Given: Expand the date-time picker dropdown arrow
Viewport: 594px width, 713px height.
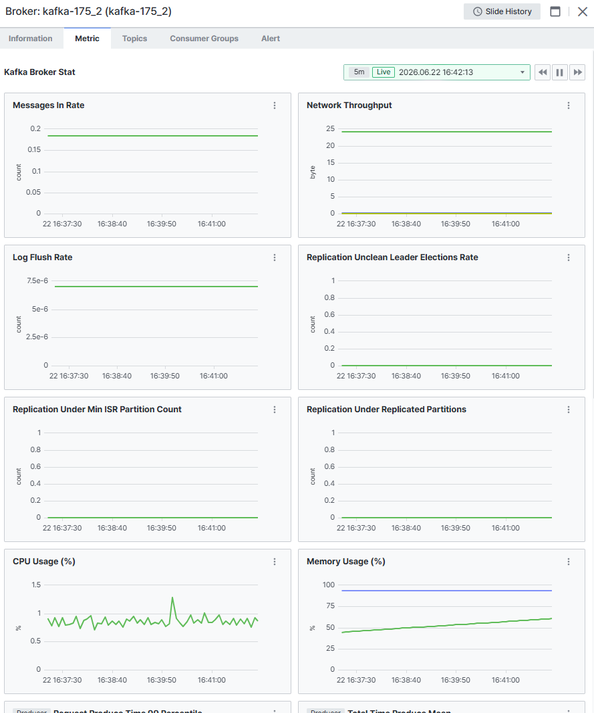Looking at the screenshot, I should 522,72.
